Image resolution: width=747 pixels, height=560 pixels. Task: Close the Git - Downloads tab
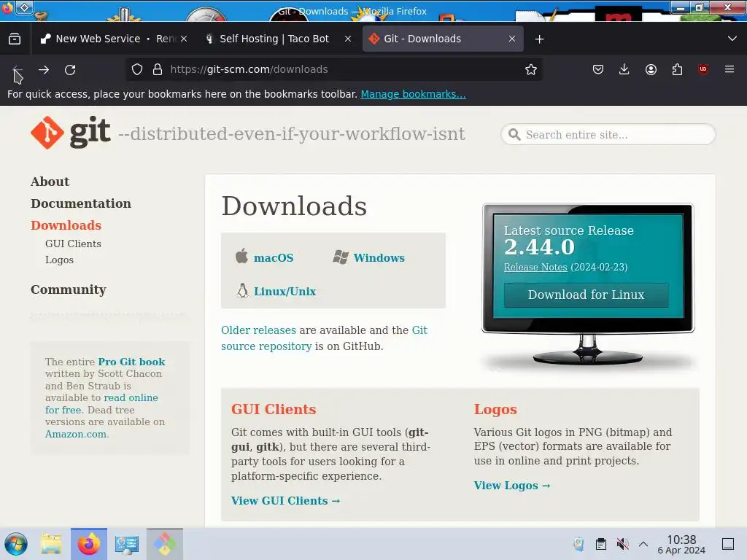[x=511, y=39]
